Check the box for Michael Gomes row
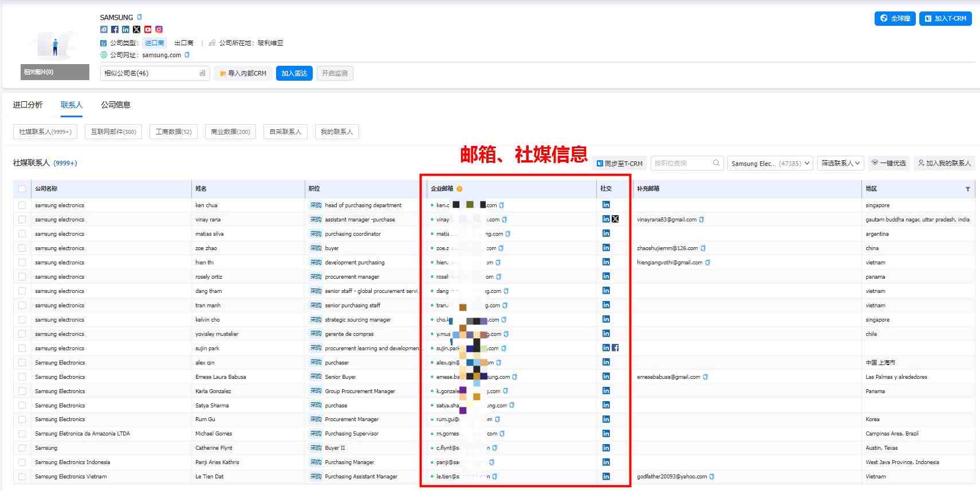This screenshot has width=980, height=491. [x=22, y=434]
